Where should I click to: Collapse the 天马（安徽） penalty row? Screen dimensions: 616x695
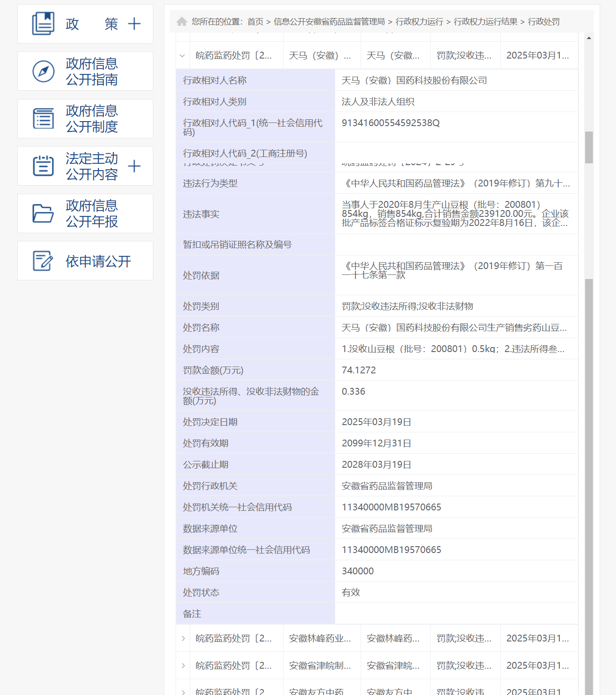[x=182, y=56]
